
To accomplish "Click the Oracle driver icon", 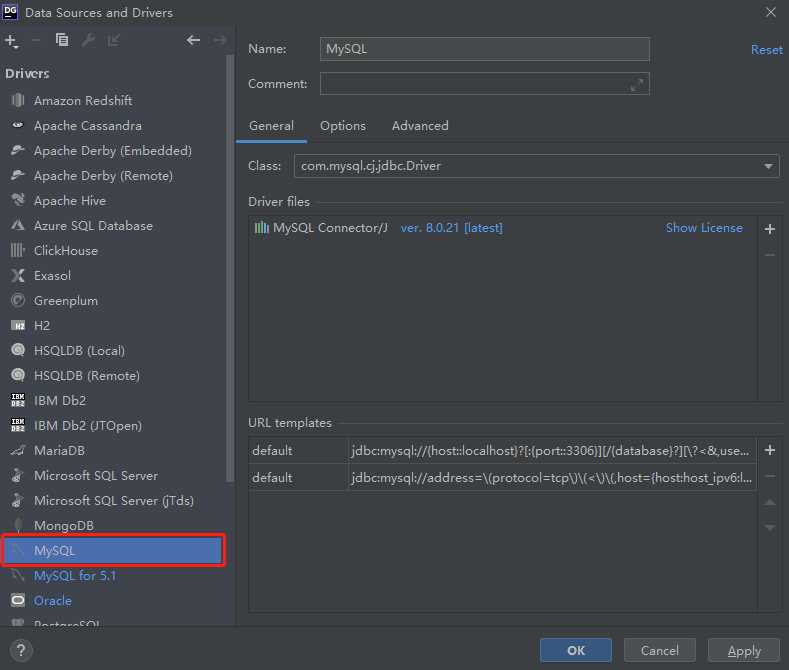I will click(18, 601).
